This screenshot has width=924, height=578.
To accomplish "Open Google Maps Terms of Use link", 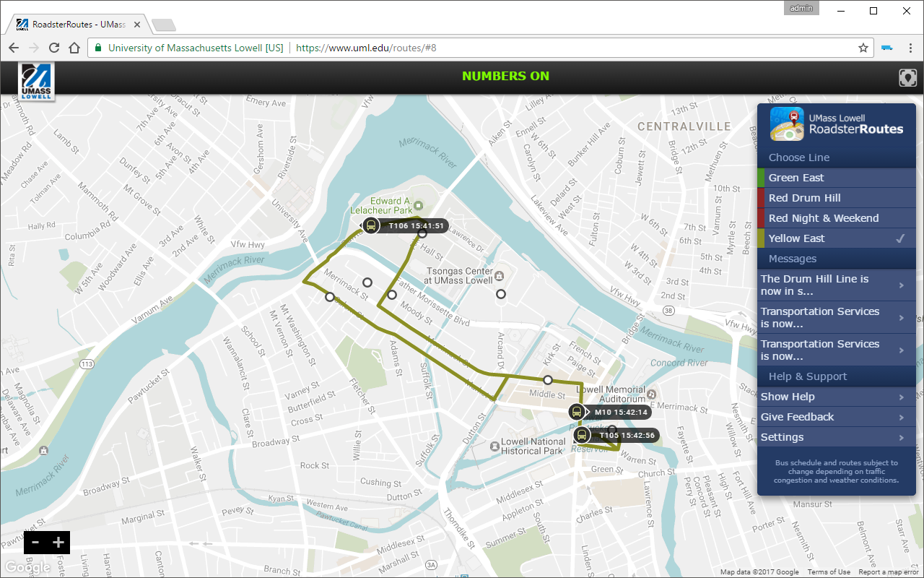I will click(829, 572).
